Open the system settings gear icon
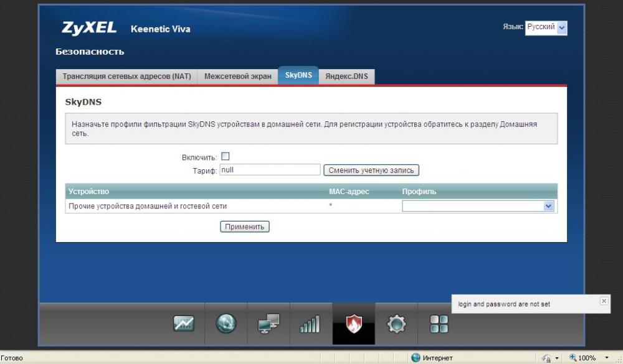 (396, 324)
